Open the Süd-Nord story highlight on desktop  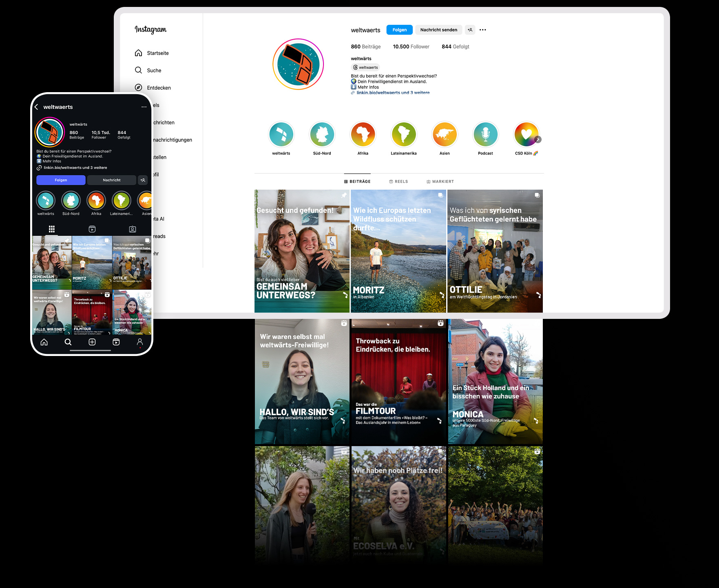[x=322, y=139]
